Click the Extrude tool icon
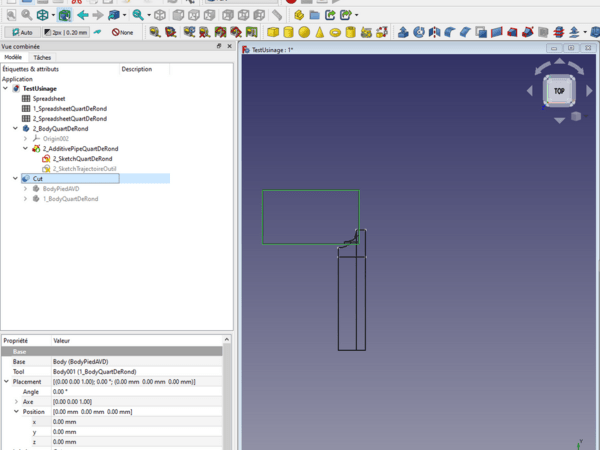 click(403, 32)
